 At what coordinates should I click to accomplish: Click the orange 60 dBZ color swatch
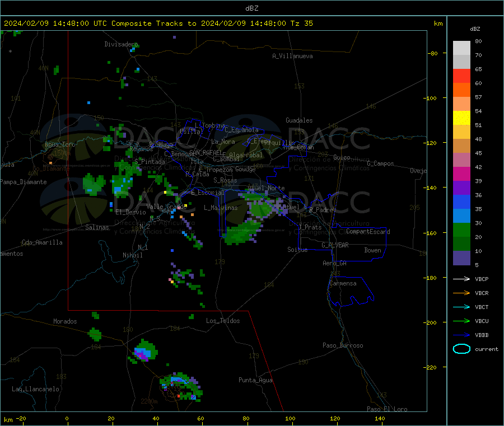461,90
